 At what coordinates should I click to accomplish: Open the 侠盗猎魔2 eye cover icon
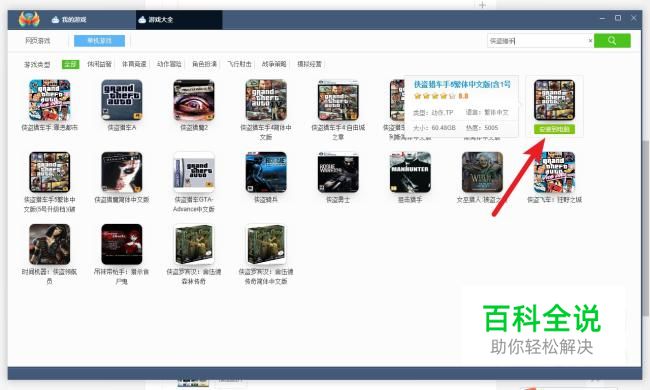click(194, 100)
